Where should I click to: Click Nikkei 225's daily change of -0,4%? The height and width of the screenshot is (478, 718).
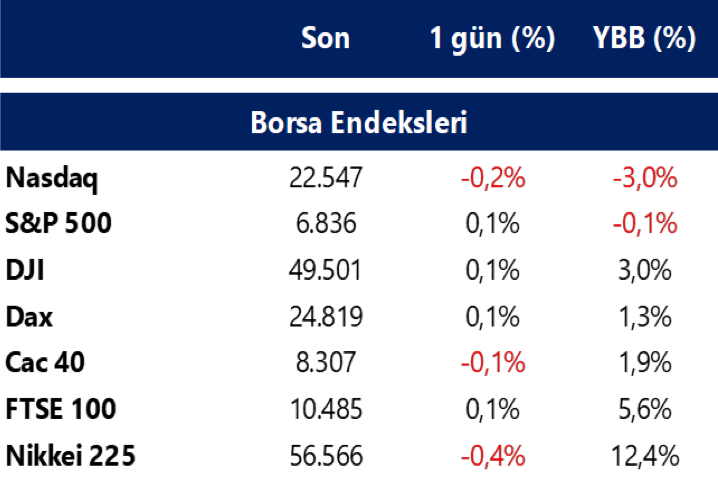pyautogui.click(x=493, y=456)
